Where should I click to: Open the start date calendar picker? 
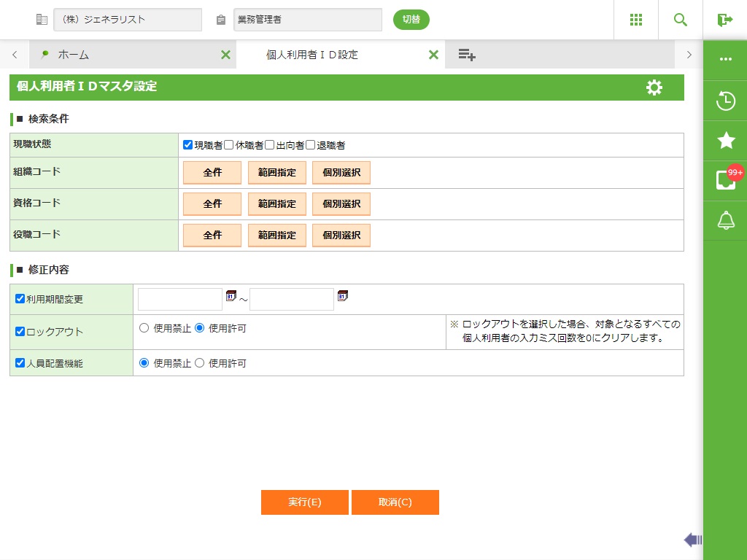click(x=231, y=296)
